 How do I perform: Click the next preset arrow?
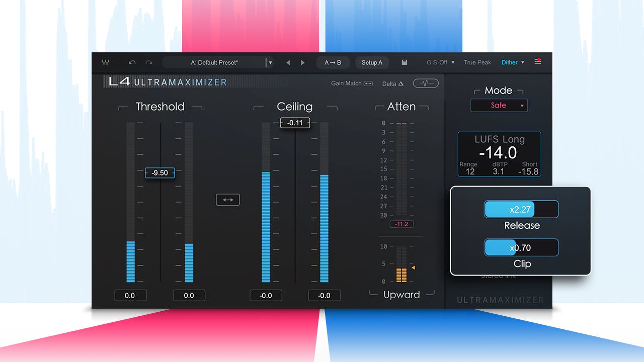coord(302,62)
